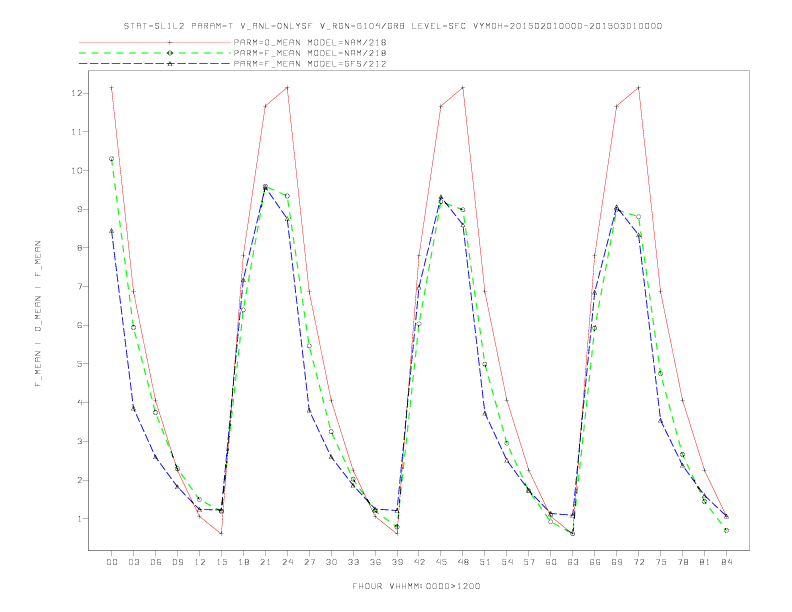Click x-axis tick label 18
The width and height of the screenshot is (792, 612).
[x=243, y=562]
